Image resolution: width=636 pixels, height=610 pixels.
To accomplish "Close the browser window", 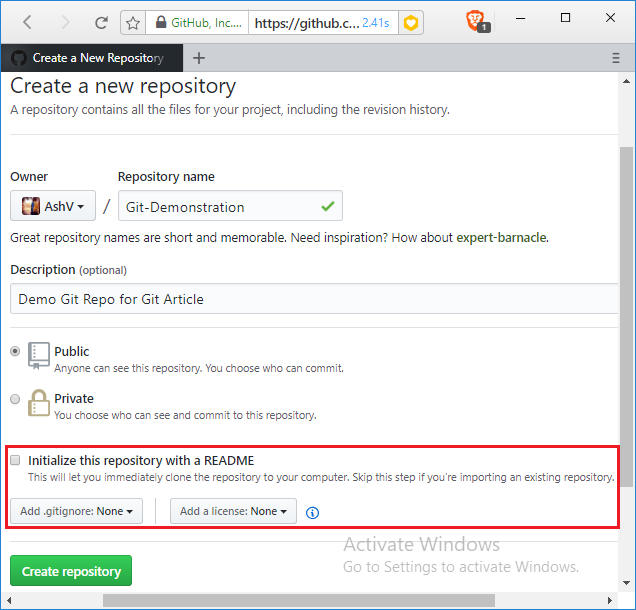I will (610, 18).
